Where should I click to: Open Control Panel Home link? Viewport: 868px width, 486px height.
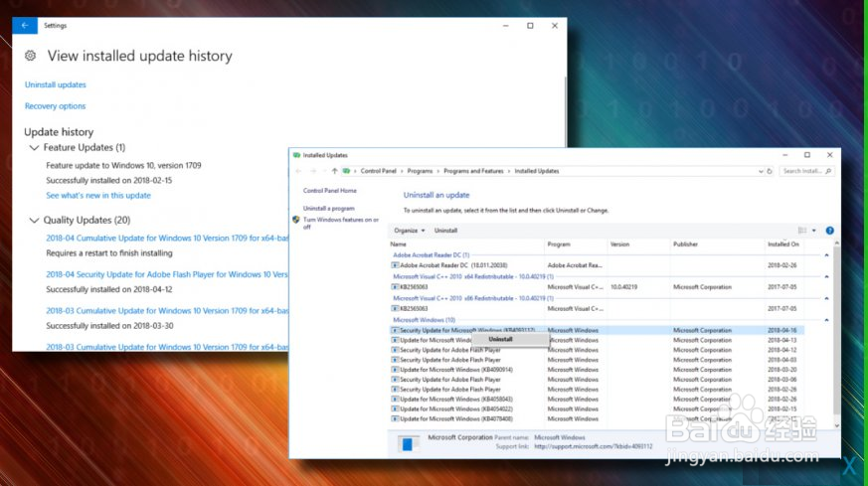(330, 191)
